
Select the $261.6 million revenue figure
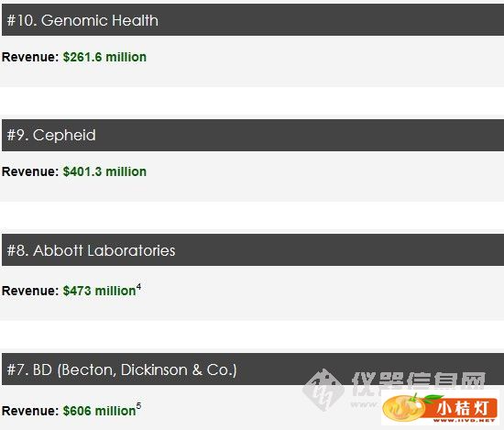[104, 57]
